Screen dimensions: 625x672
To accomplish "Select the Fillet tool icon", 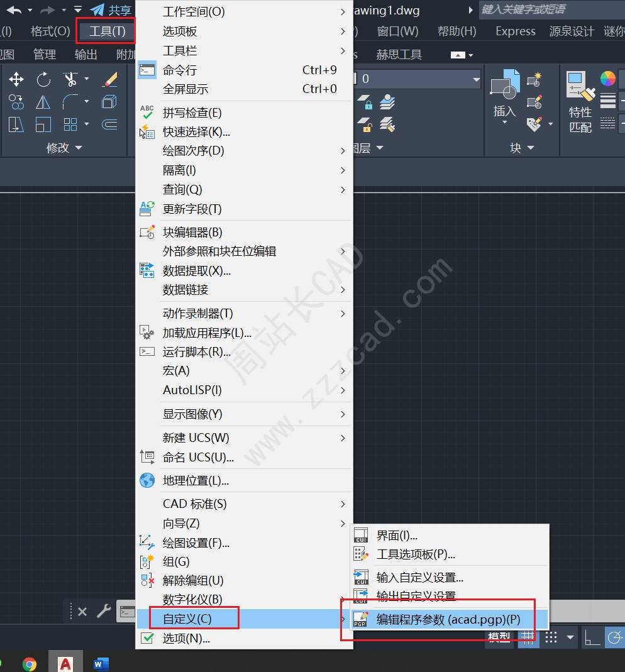I will [x=70, y=102].
